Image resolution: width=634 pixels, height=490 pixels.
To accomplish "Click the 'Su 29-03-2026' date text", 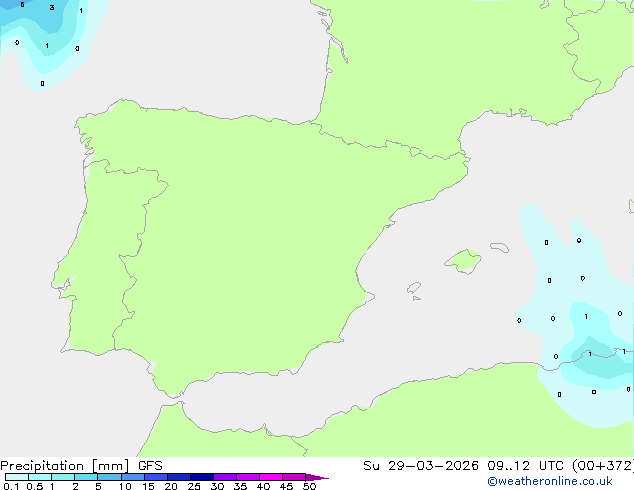I will click(421, 466).
